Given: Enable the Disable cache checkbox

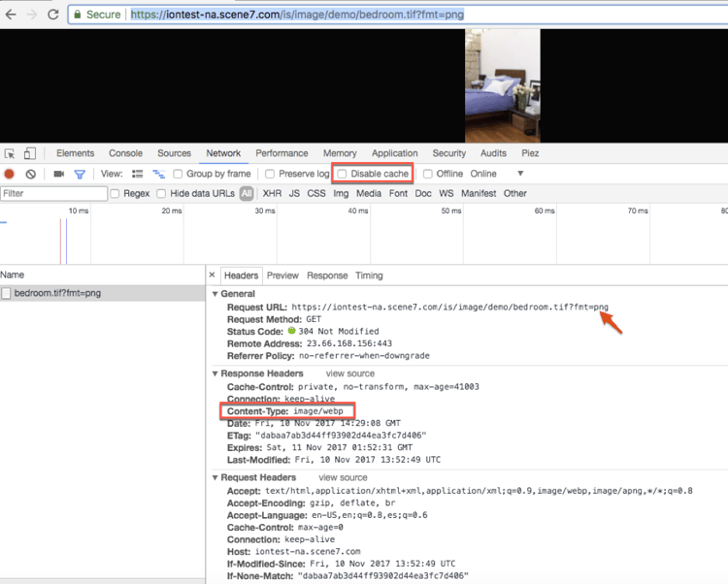Looking at the screenshot, I should (343, 174).
